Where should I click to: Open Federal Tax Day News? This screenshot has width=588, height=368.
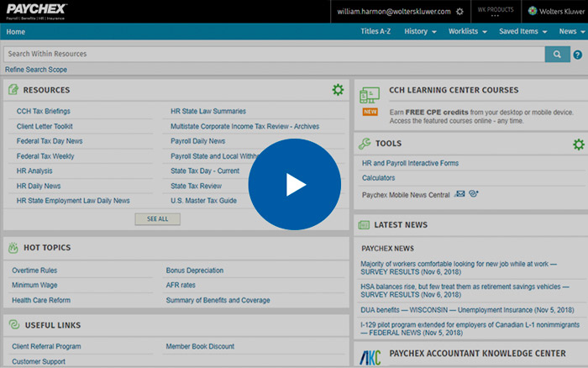tap(50, 141)
